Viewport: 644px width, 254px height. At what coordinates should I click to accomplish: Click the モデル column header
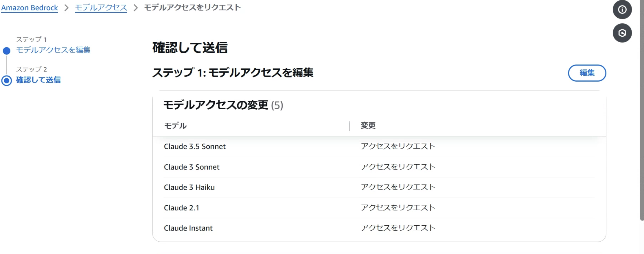coord(175,126)
